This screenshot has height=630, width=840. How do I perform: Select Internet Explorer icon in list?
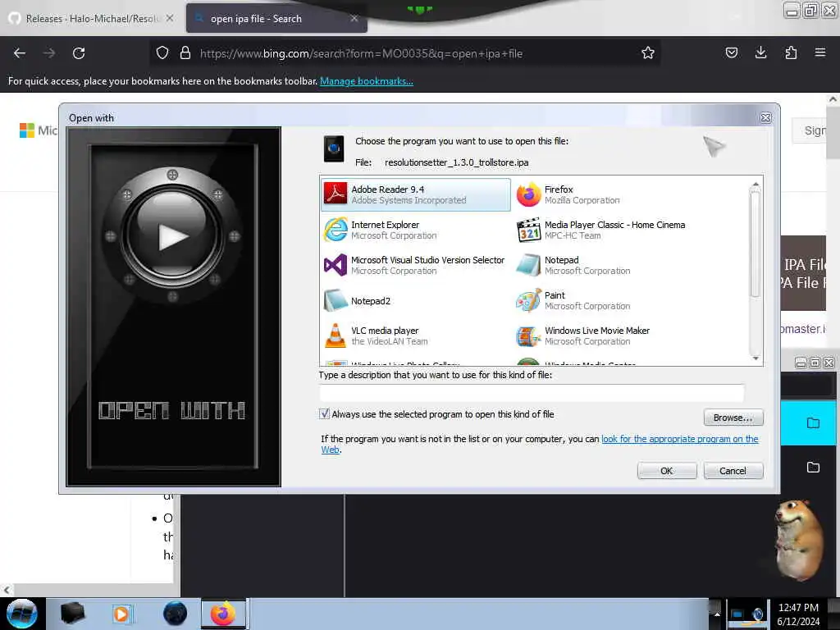(336, 230)
